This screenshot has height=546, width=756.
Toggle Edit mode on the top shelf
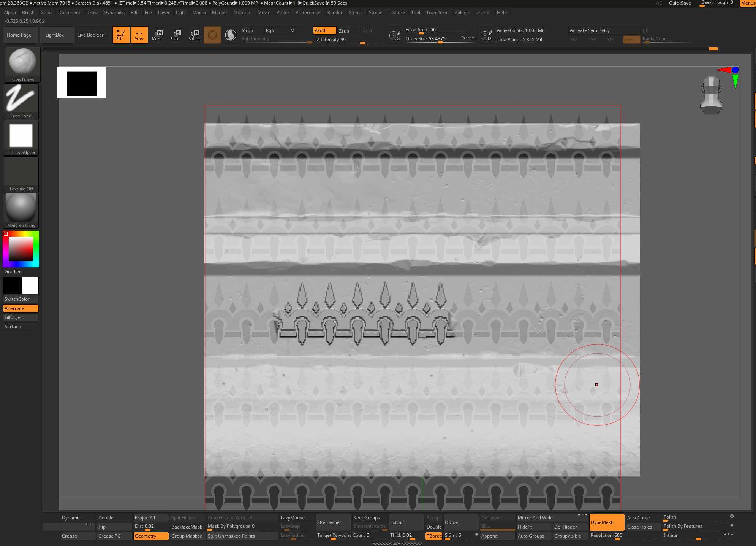click(121, 35)
